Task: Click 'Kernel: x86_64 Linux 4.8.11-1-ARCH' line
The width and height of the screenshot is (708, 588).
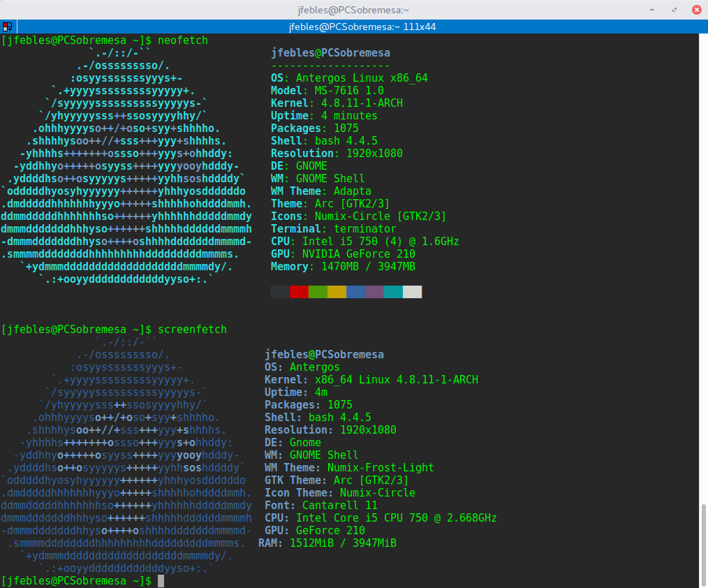Action: tap(371, 380)
